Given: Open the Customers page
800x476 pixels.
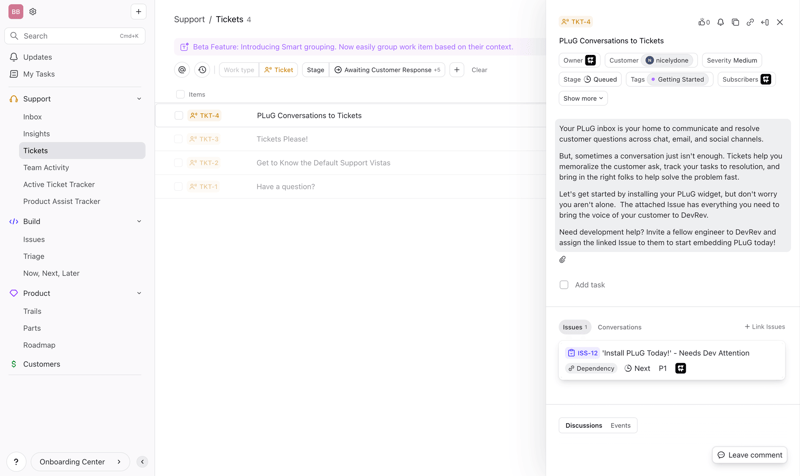Looking at the screenshot, I should [x=41, y=364].
